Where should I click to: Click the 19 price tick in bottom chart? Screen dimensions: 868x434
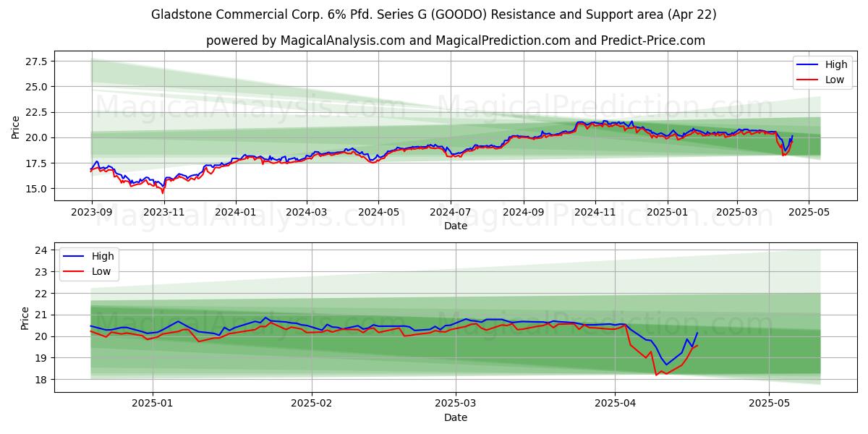point(42,358)
